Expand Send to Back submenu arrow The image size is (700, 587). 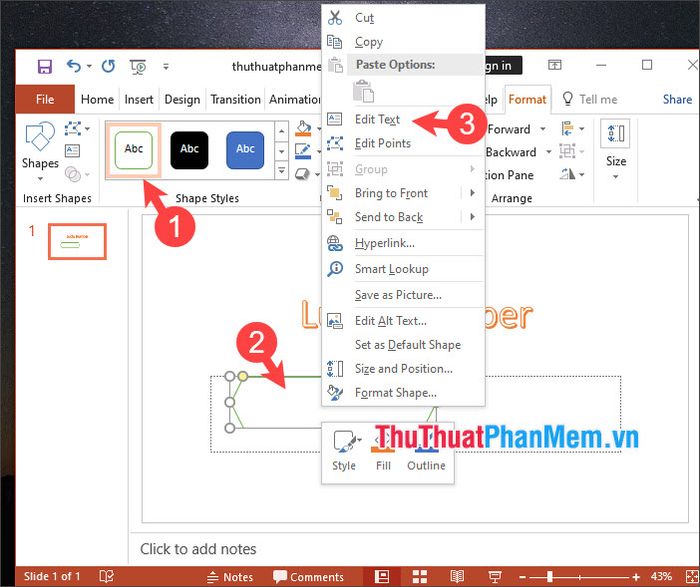[x=473, y=217]
